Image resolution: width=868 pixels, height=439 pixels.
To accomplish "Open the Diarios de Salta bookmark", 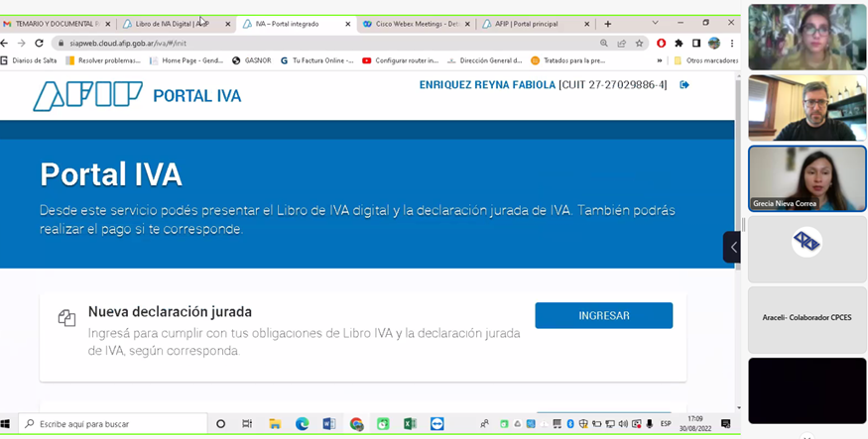I will 29,60.
